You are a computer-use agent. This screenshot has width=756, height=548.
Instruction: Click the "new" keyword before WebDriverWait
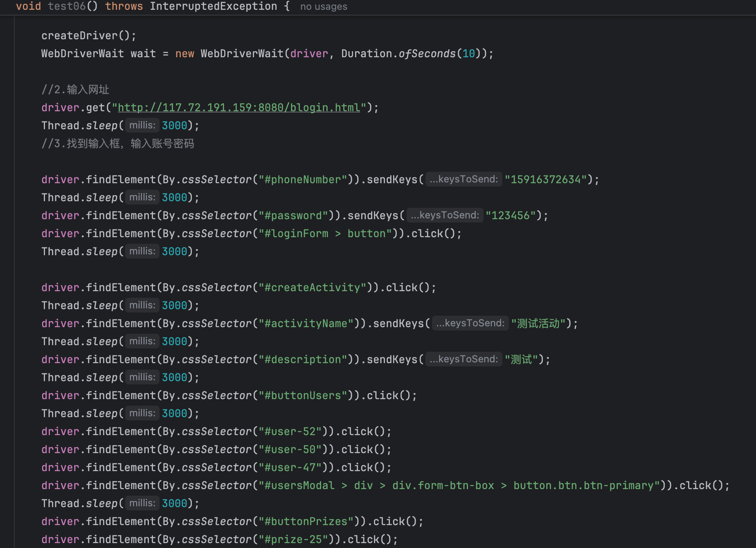pyautogui.click(x=184, y=54)
